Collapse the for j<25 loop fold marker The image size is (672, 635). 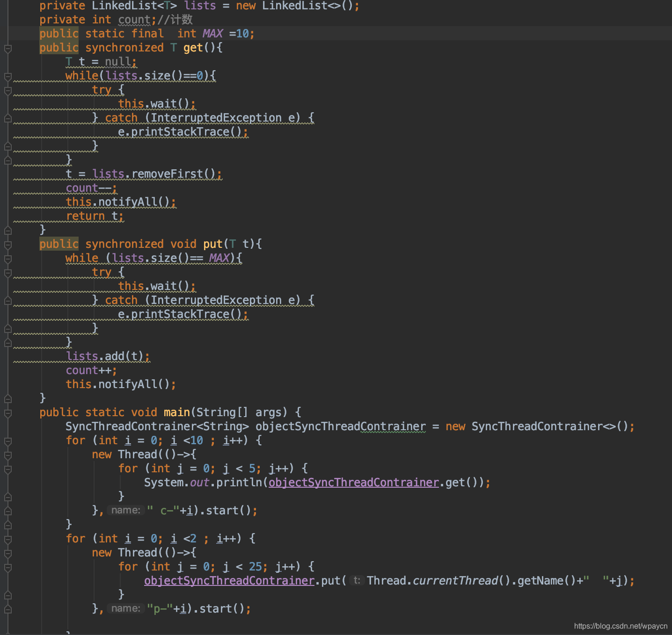pos(8,567)
